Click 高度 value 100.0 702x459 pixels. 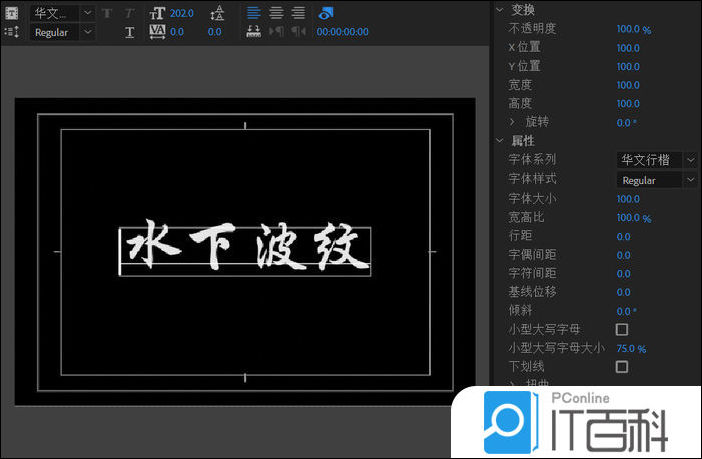pyautogui.click(x=628, y=104)
